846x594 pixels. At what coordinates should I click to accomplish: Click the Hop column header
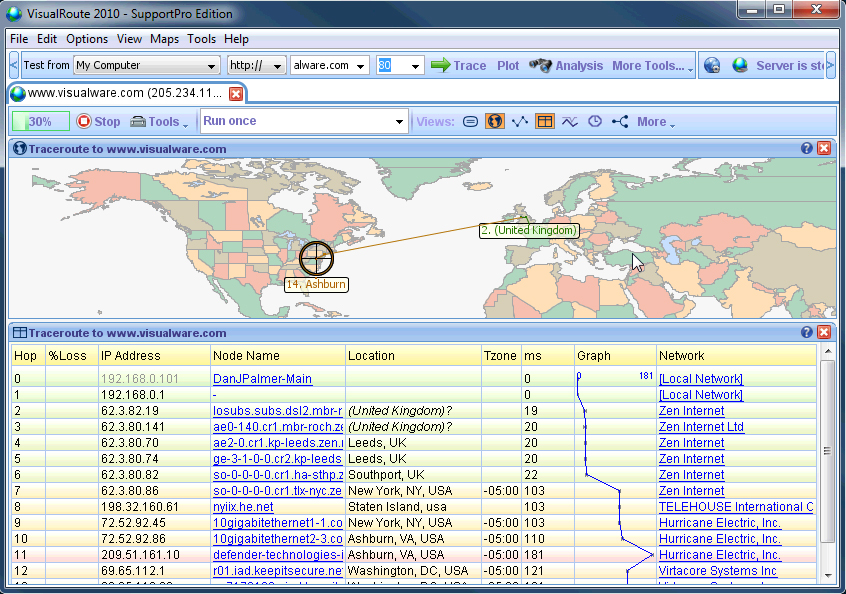[x=29, y=356]
